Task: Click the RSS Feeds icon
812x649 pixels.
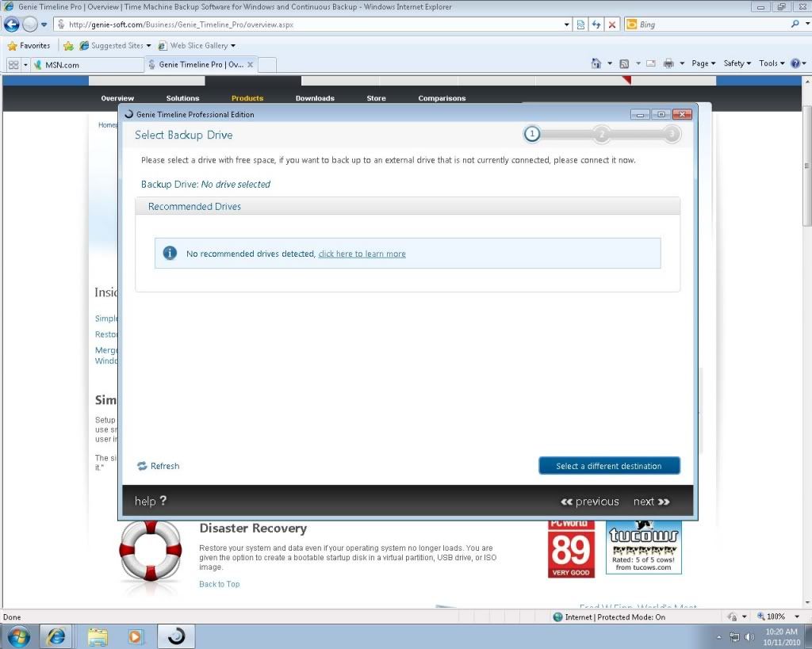Action: pos(624,63)
